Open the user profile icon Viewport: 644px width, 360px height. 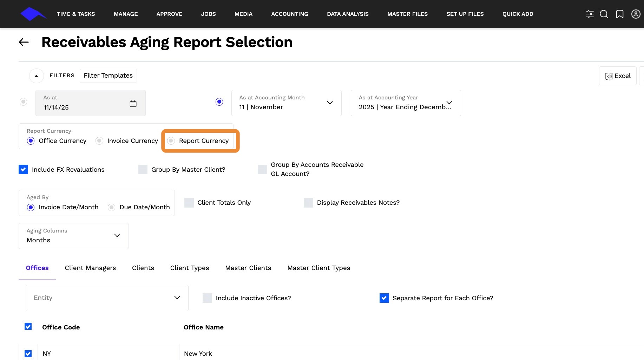pos(636,14)
